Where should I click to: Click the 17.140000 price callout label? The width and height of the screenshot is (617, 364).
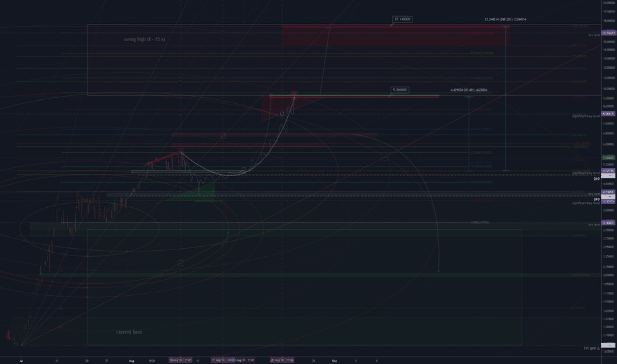tap(403, 19)
